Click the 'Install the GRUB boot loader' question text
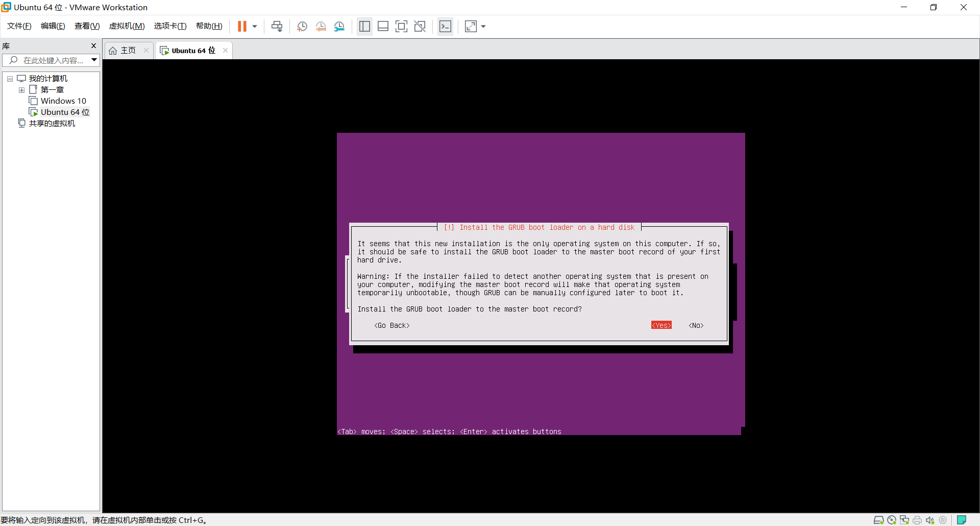 [470, 309]
